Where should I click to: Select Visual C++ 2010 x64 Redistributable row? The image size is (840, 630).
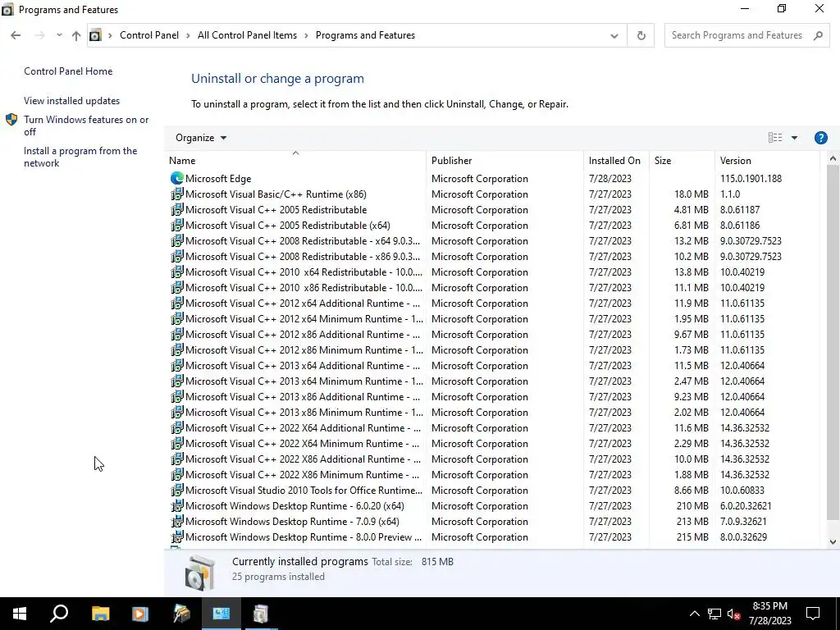click(492, 272)
